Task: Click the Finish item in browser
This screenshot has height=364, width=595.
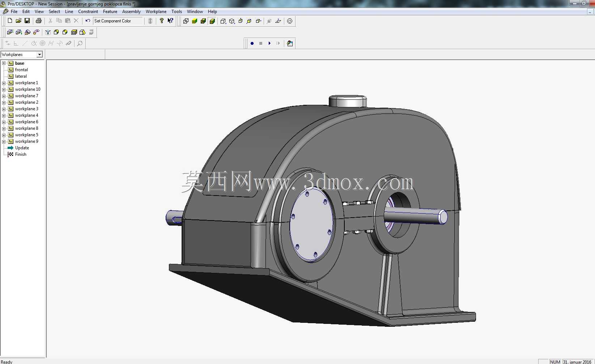Action: tap(21, 154)
